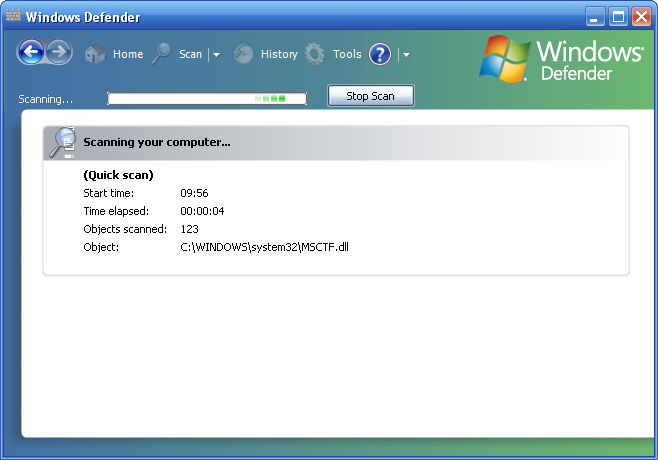
Task: Open the Home page label
Action: click(x=128, y=54)
